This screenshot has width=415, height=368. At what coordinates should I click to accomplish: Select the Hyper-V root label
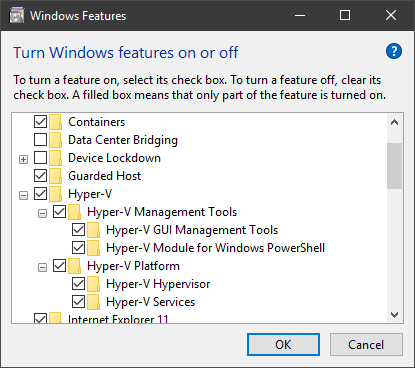coord(90,194)
